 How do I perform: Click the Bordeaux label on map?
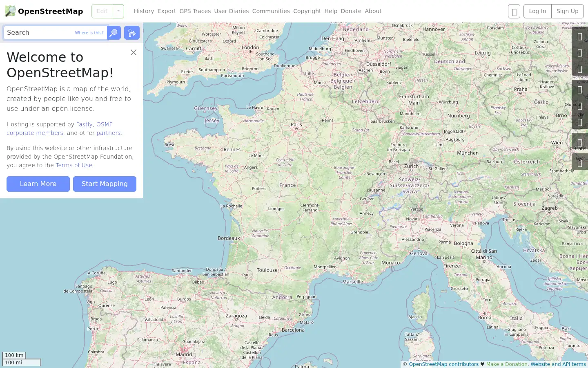pyautogui.click(x=229, y=238)
